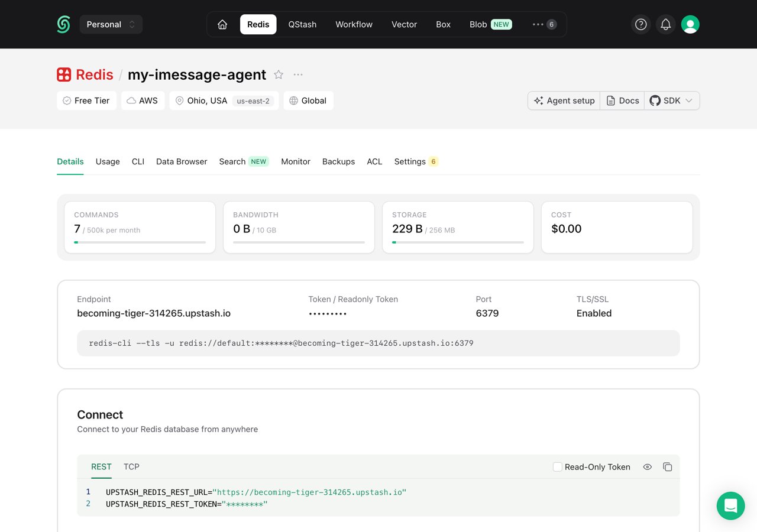The width and height of the screenshot is (757, 532).
Task: Click the cloud icon in AWS badge
Action: pos(131,100)
